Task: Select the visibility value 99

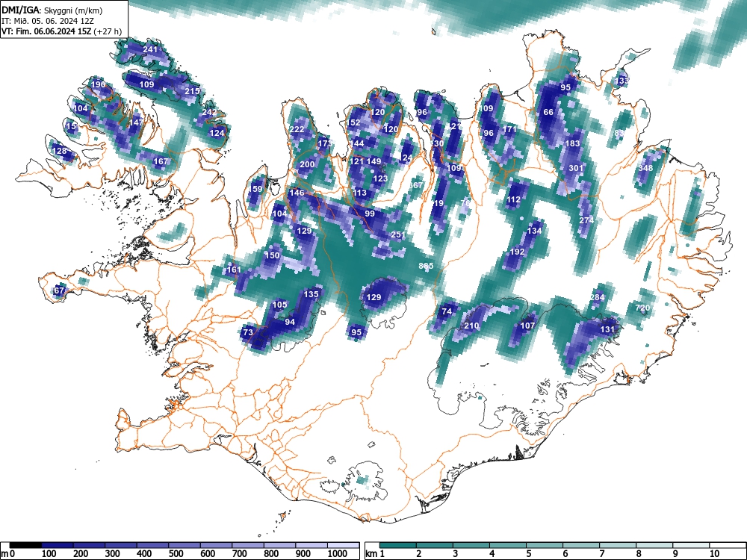Action: click(x=370, y=214)
